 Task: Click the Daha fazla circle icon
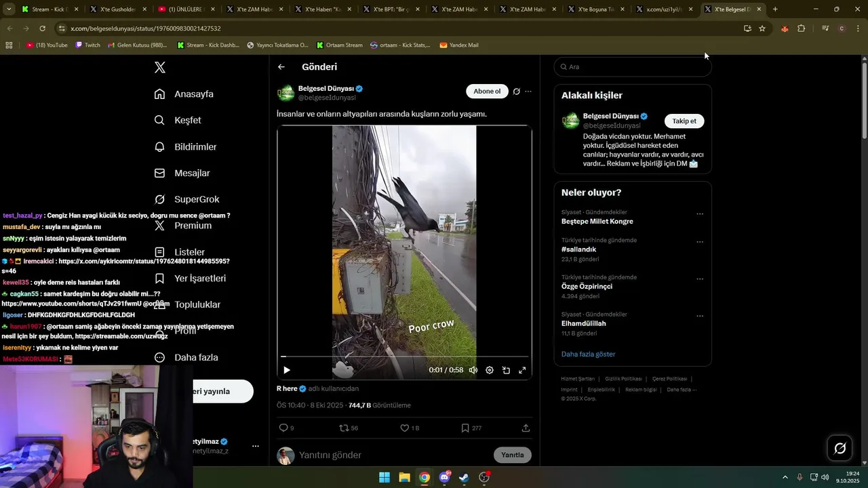(x=159, y=357)
